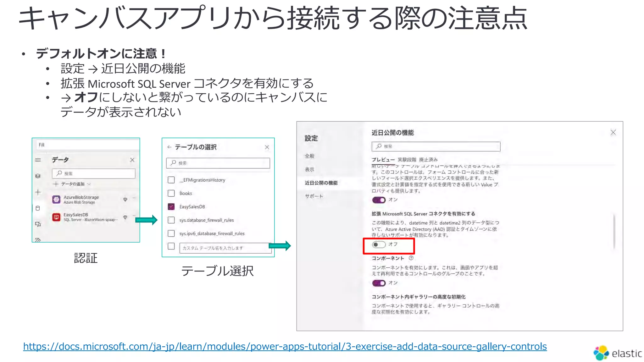Select the EasySalesDB data source name
The width and height of the screenshot is (644, 362).
coord(76,215)
